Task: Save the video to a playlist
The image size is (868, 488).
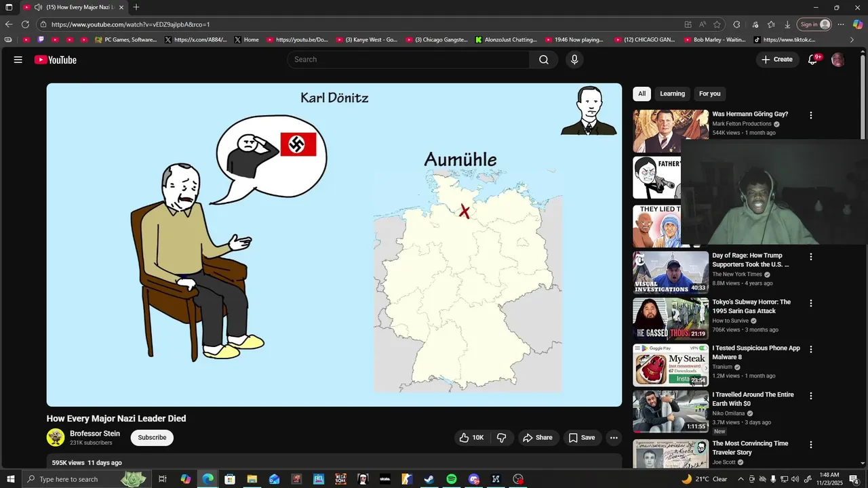Action: [x=582, y=438]
